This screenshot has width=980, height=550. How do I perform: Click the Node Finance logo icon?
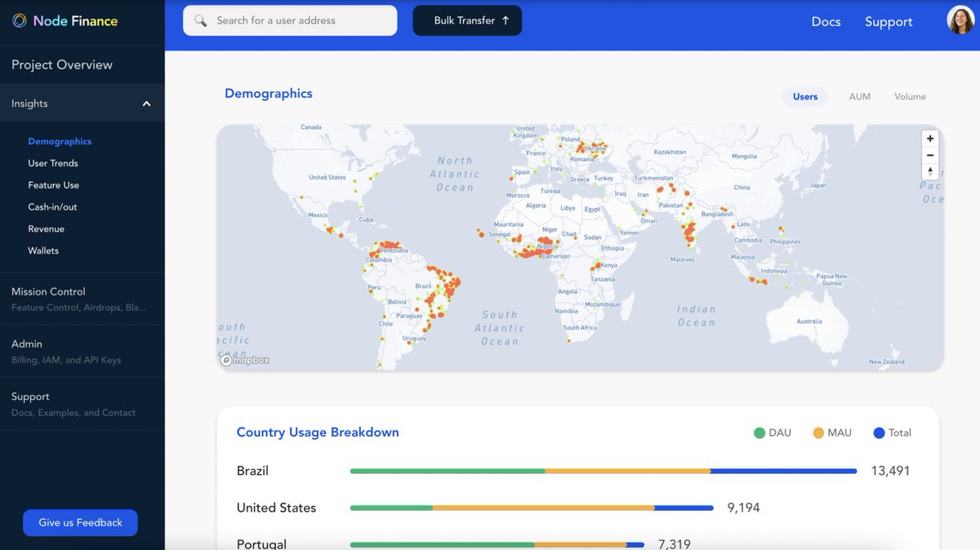[x=20, y=21]
